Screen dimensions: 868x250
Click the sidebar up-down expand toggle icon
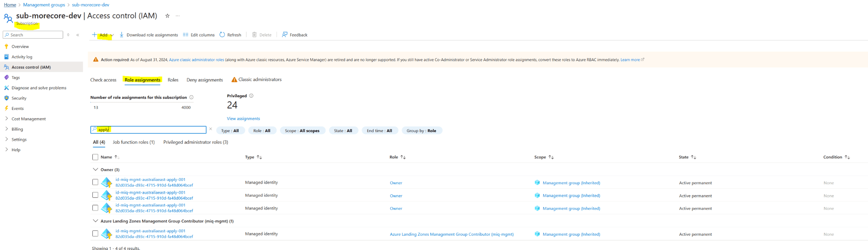point(68,35)
